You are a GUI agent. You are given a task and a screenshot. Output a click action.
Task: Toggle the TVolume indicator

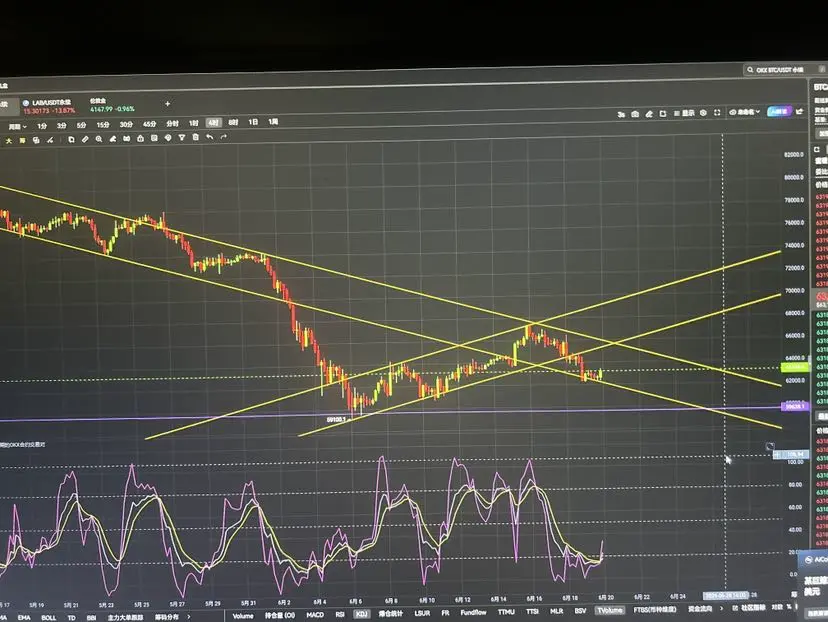[x=609, y=610]
